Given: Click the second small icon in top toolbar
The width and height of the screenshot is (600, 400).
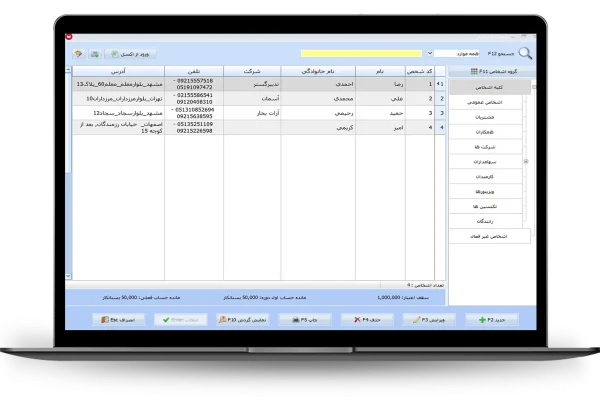Looking at the screenshot, I should pos(95,53).
